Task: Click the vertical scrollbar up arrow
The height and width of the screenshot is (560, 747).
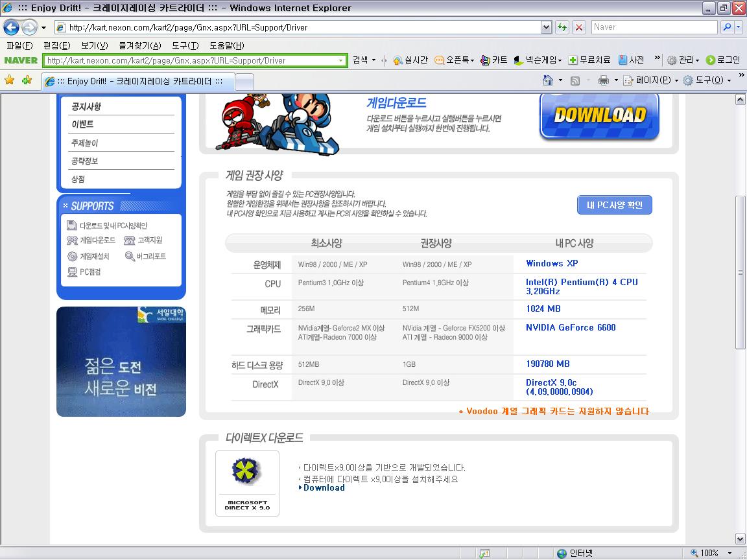Action: pyautogui.click(x=740, y=100)
